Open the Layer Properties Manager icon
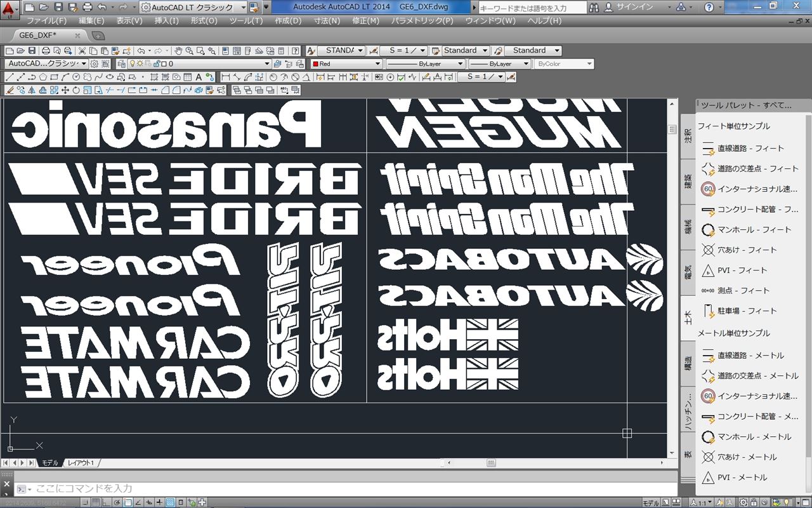Image resolution: width=812 pixels, height=508 pixels. (x=122, y=63)
